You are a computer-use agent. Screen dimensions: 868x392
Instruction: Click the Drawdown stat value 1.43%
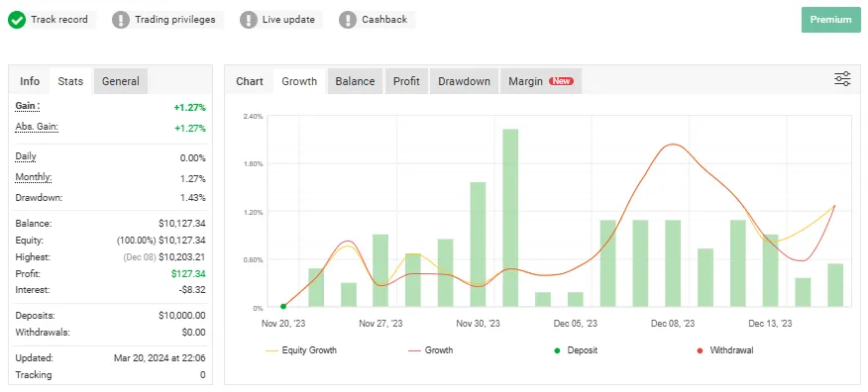pyautogui.click(x=192, y=198)
